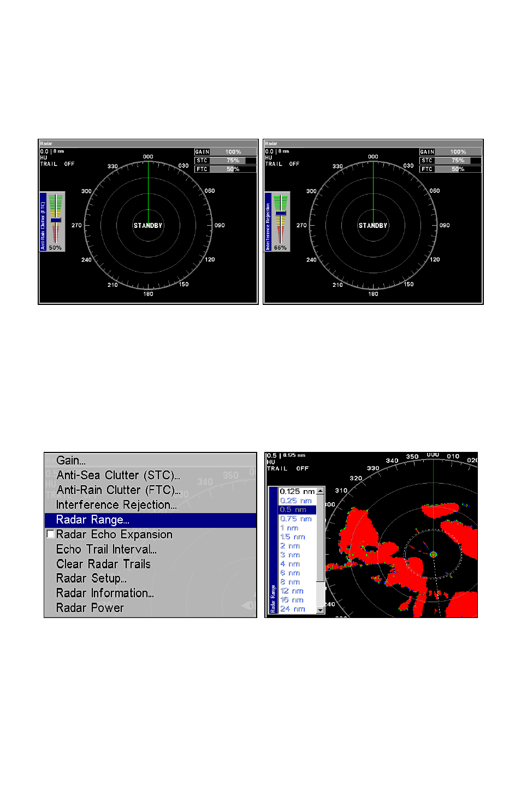Click FTC 50% bar on Anti-Rain Clutter screen
The width and height of the screenshot is (521, 812).
click(226, 169)
